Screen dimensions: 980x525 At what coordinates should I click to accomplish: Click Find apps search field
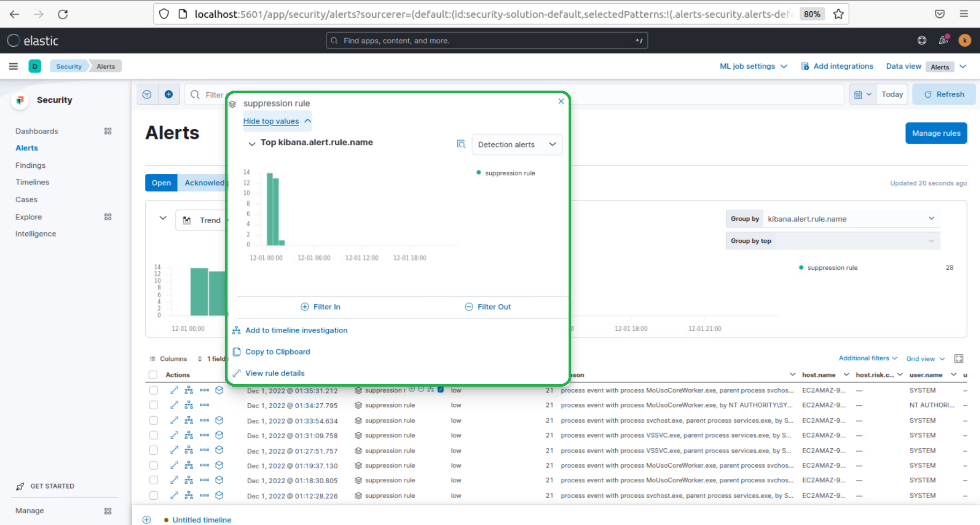[x=487, y=40]
